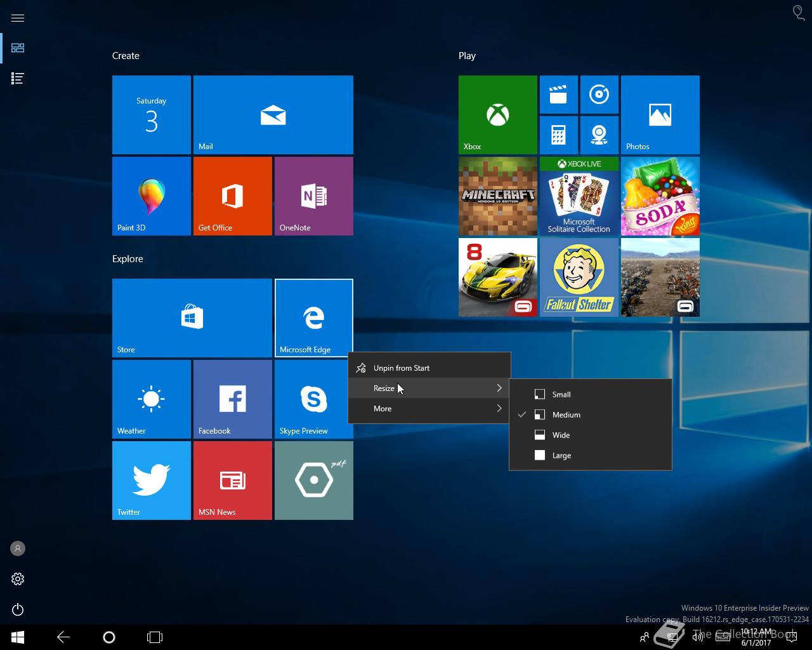The image size is (812, 650).
Task: Expand the More submenu arrow
Action: [x=499, y=408]
